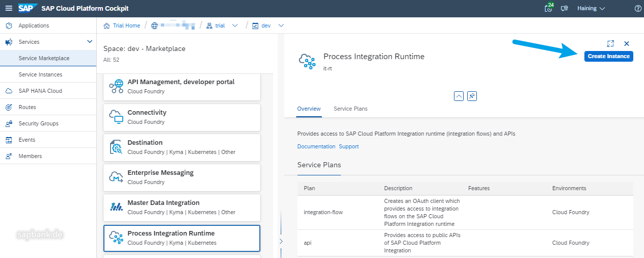644x258 pixels.
Task: Open the Events menu item
Action: click(48, 140)
